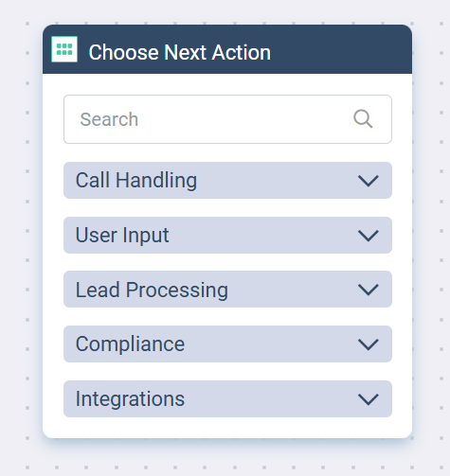Screen dimensions: 450x476
Task: Select the Choose Next Action title text
Action: click(x=179, y=52)
